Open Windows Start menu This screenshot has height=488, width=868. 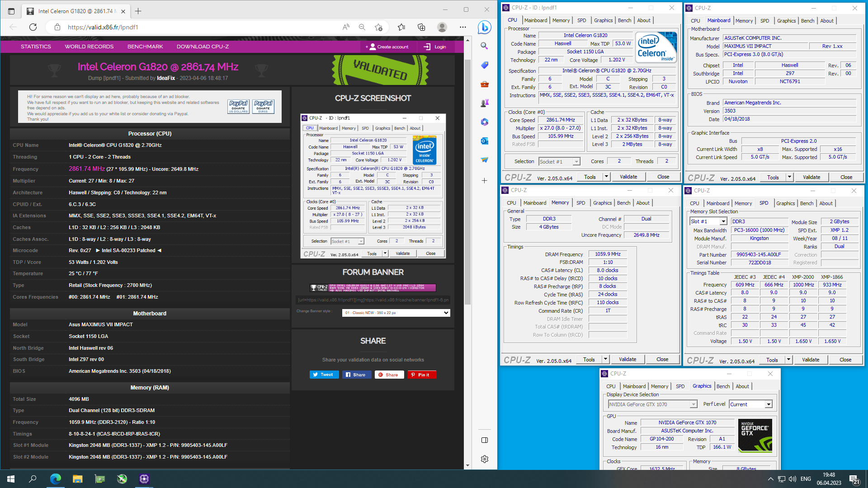pyautogui.click(x=11, y=479)
